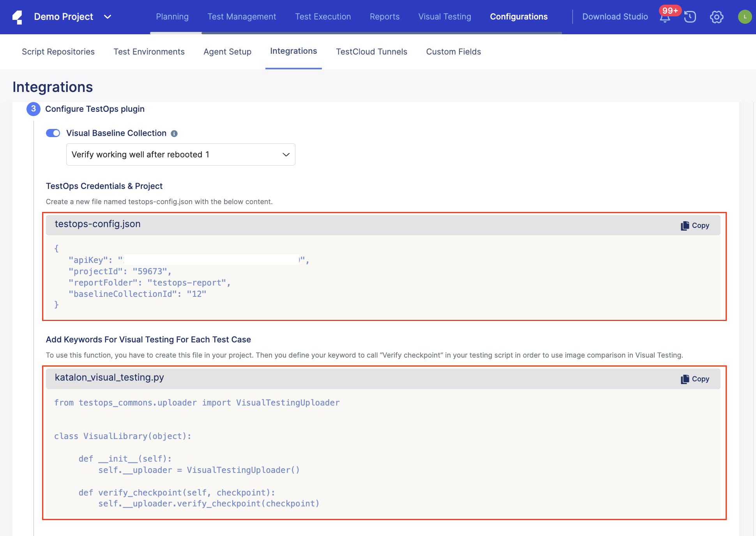
Task: Go to the Planning menu
Action: click(172, 17)
